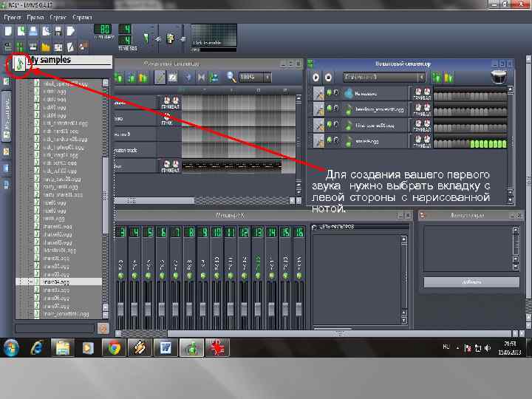Image resolution: width=532 pixels, height=399 pixels.
Task: Click the magnifier zoom icon in Song Editor
Action: click(231, 78)
